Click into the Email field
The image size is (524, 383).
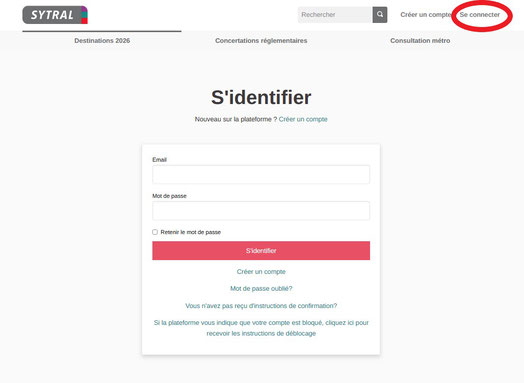[261, 174]
